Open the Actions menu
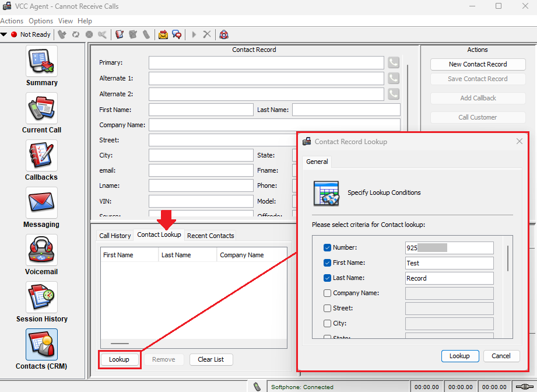Image resolution: width=537 pixels, height=392 pixels. coord(12,21)
